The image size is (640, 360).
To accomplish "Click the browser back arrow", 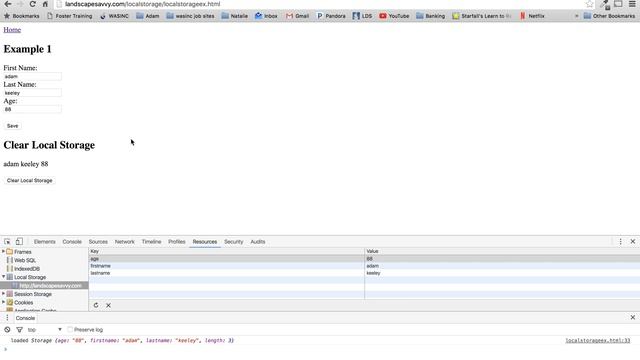I will tap(8, 4).
